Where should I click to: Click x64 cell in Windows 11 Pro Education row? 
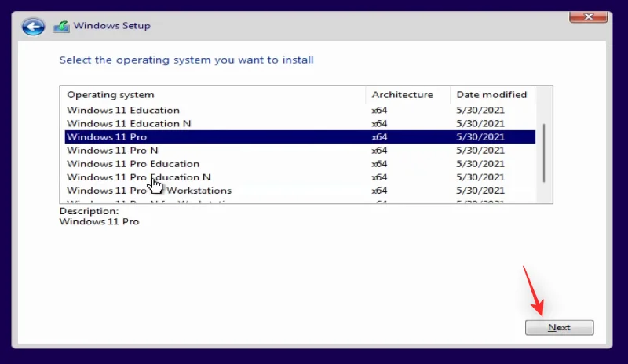[379, 164]
